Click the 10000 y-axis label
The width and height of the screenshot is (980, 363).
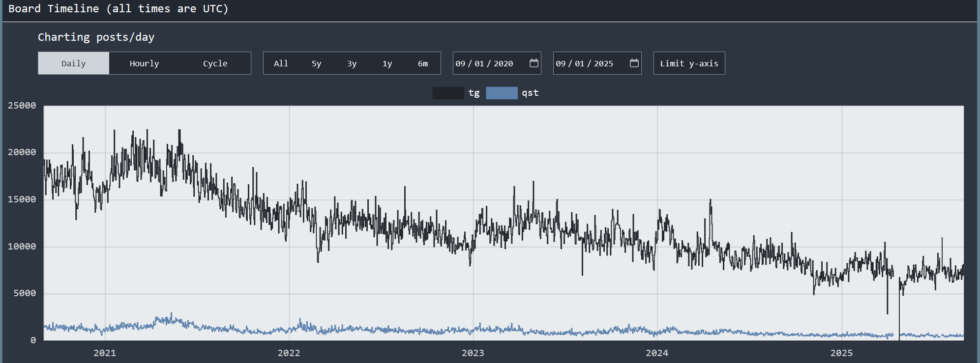[x=22, y=247]
